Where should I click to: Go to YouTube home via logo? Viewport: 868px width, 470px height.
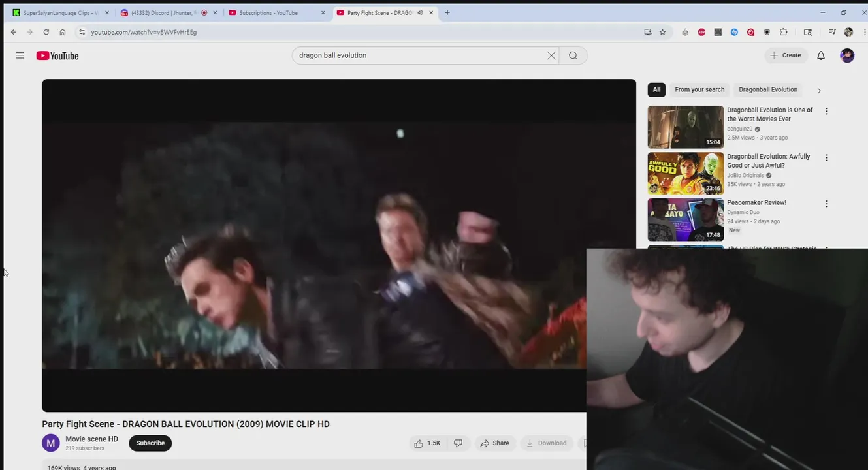coord(57,55)
